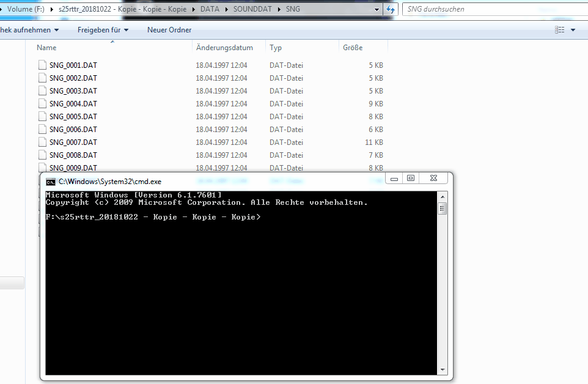Screen dimensions: 588x384
Task: Click the SNG_0008.DAT file icon
Action: tap(42, 155)
